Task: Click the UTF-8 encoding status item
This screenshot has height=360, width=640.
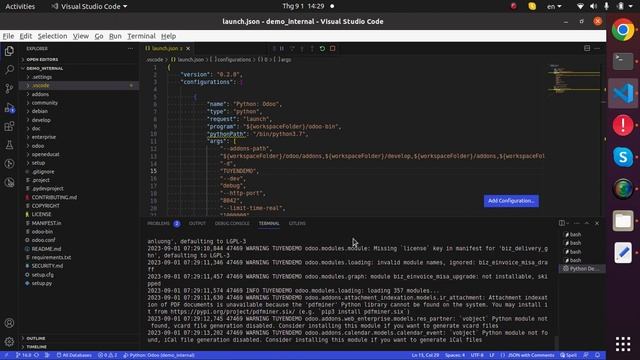Action: (x=477, y=355)
